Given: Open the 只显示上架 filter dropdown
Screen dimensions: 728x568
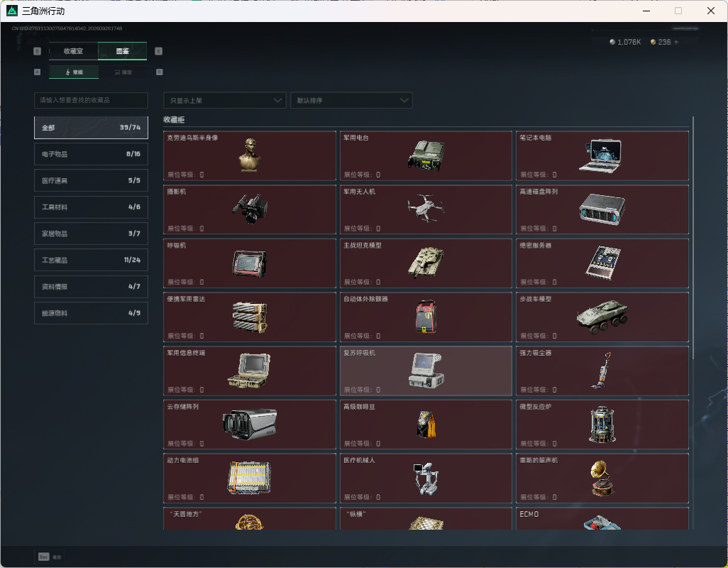Looking at the screenshot, I should 225,100.
